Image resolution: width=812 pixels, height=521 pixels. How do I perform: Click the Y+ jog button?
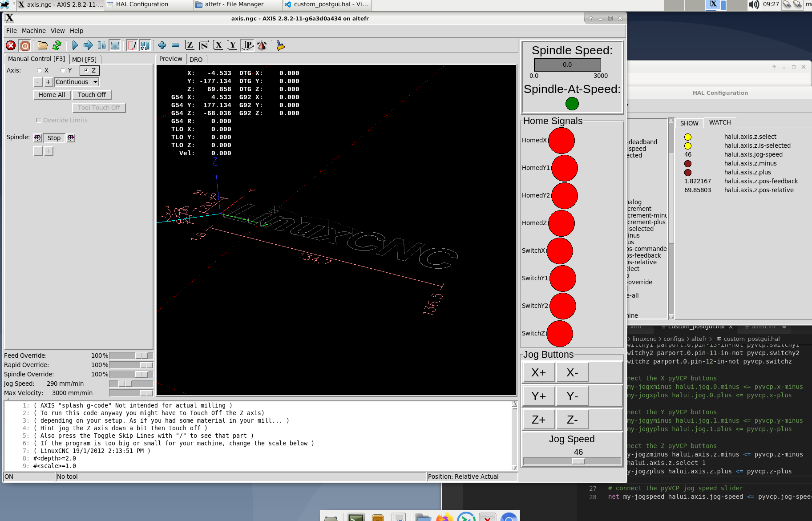(539, 396)
